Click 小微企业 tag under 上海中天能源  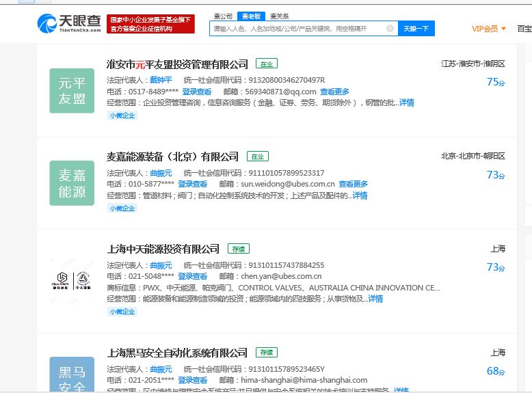[122, 311]
